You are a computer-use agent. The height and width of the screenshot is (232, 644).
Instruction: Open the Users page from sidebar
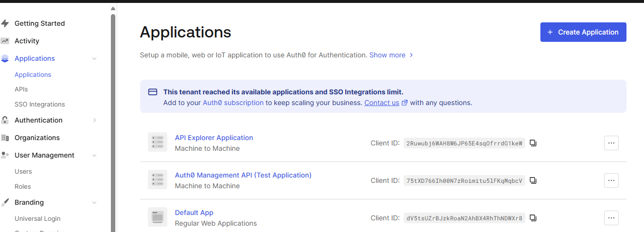tap(23, 172)
